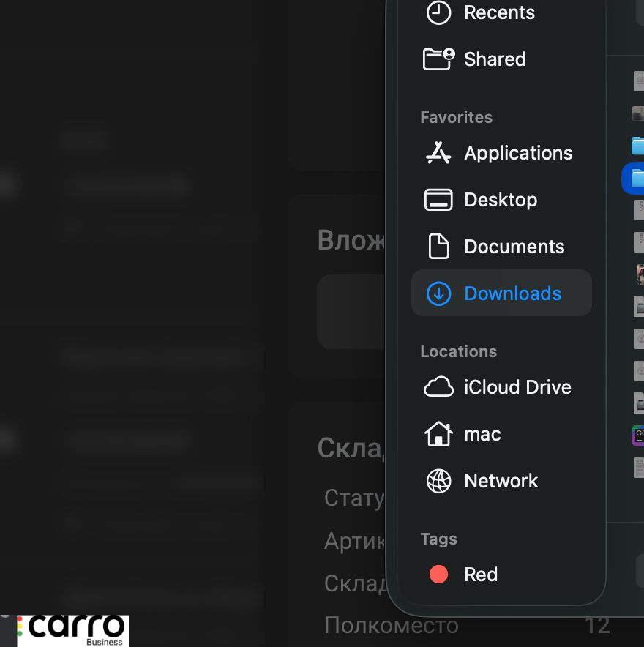Open iCloud Drive location
Viewport: 644px width, 647px height.
(517, 387)
